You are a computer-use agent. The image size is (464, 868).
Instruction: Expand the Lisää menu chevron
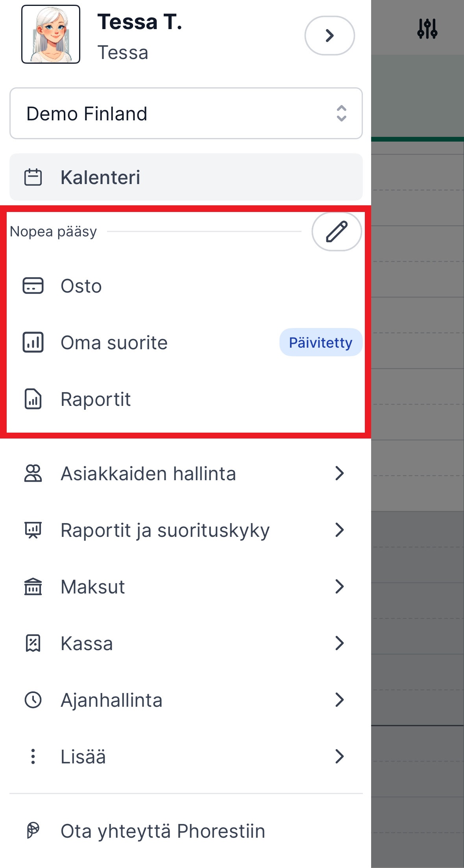(x=339, y=756)
